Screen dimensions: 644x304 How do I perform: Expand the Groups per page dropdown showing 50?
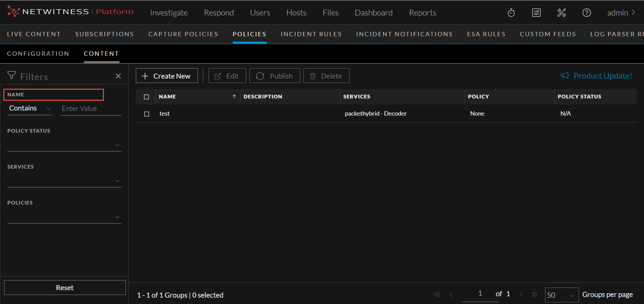(x=561, y=295)
